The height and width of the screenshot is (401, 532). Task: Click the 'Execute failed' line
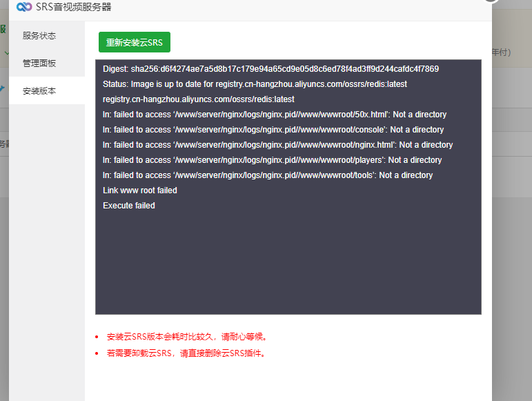click(129, 206)
